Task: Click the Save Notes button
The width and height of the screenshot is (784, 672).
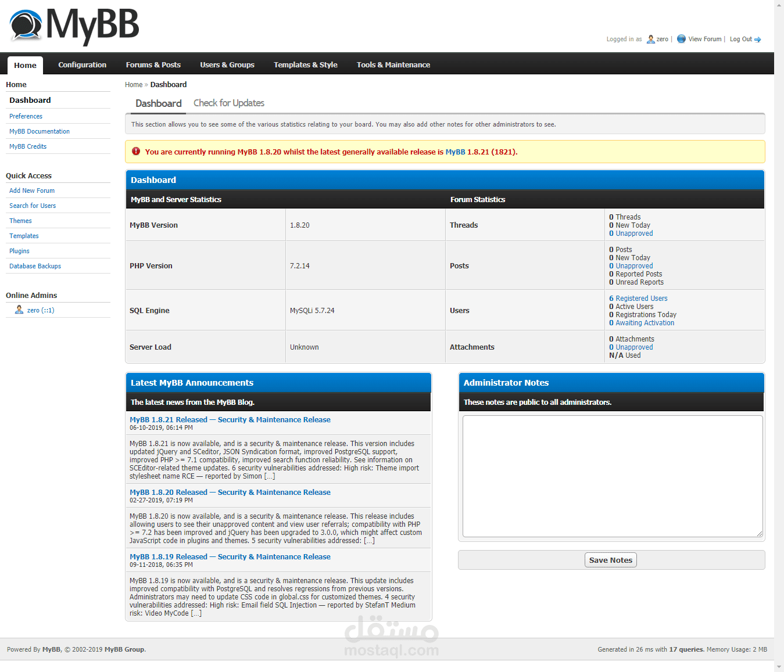Action: pyautogui.click(x=611, y=560)
